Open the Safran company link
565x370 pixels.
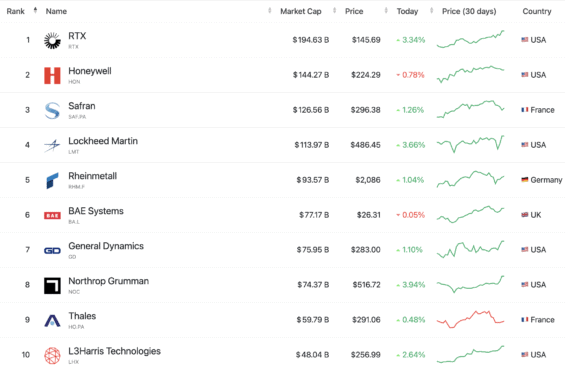tap(82, 106)
